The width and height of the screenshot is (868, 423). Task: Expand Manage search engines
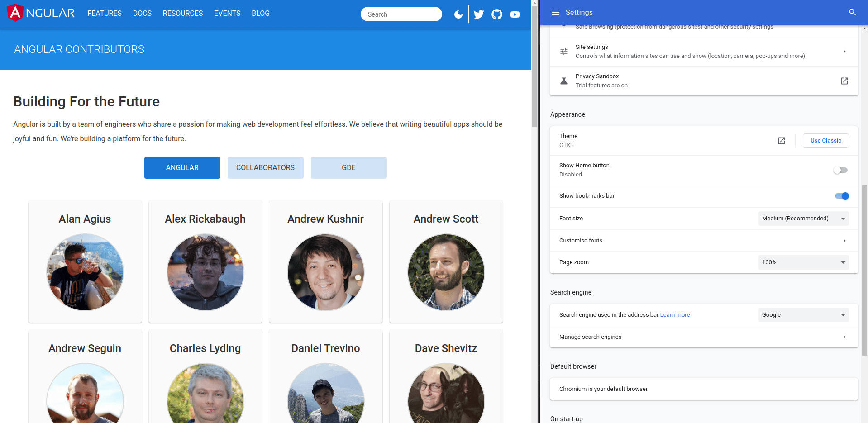click(x=704, y=337)
